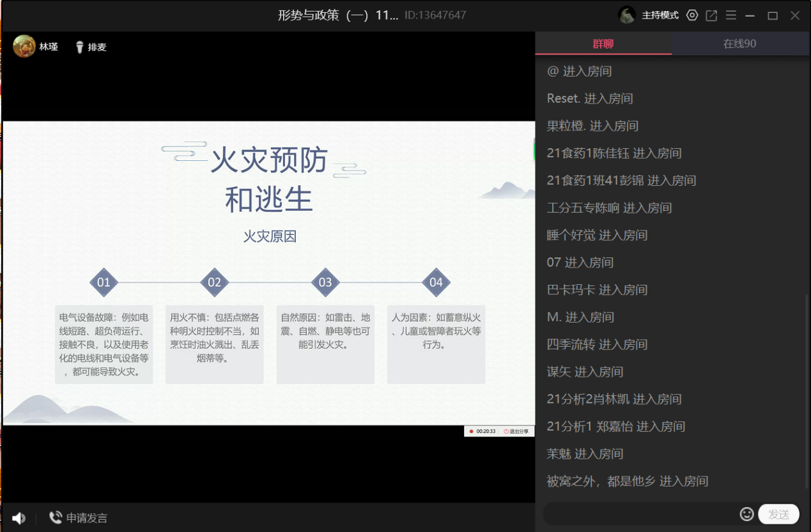Open settings via the hexagon gear icon
Viewport: 811px width, 532px height.
point(691,15)
